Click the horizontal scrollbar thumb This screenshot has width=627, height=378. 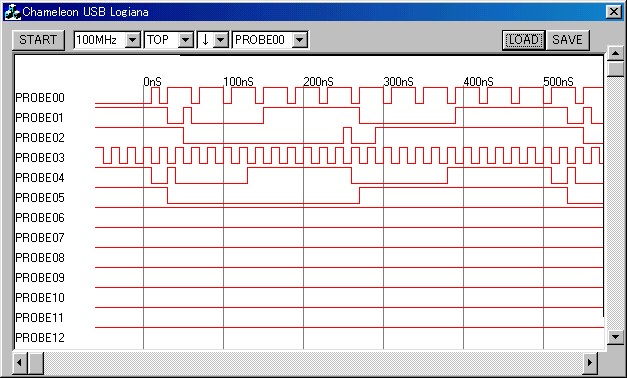click(36, 363)
